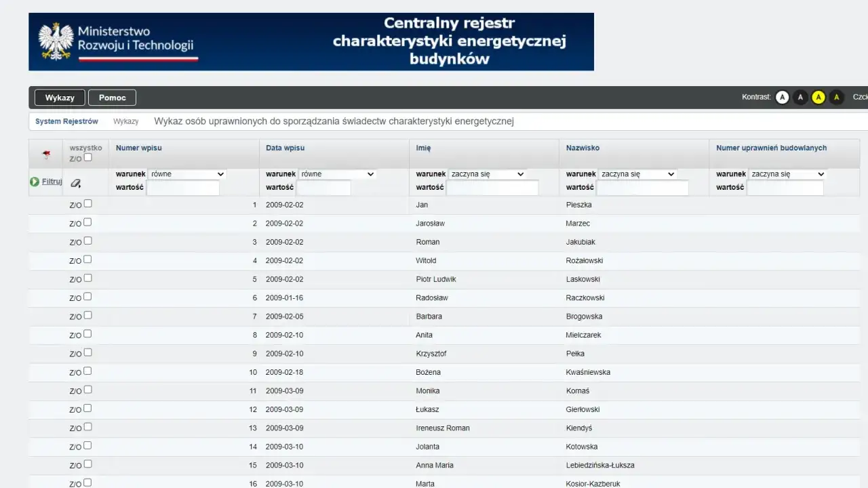Click the System Rejestrów breadcrumb link
The width and height of the screenshot is (868, 488).
click(66, 121)
